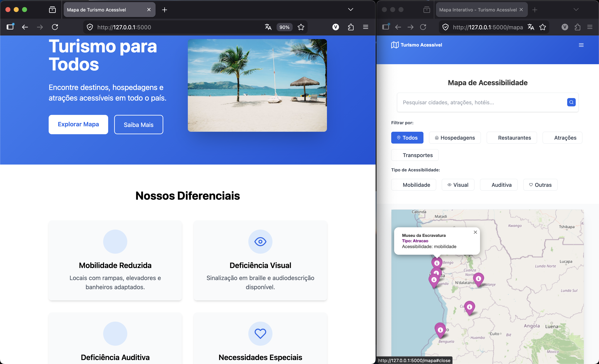599x364 pixels.
Task: Click the blue search icon button
Action: pyautogui.click(x=571, y=102)
